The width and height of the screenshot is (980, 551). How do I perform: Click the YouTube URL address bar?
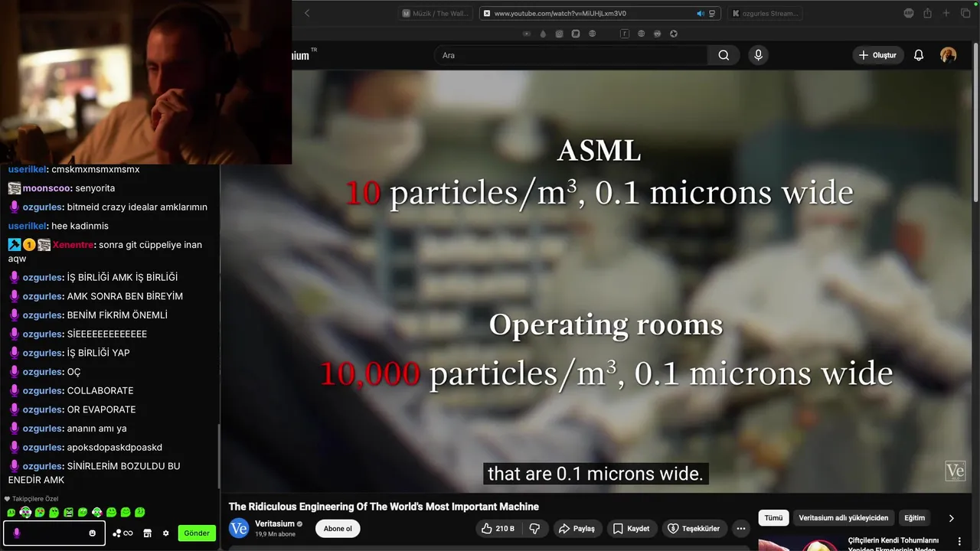[599, 13]
